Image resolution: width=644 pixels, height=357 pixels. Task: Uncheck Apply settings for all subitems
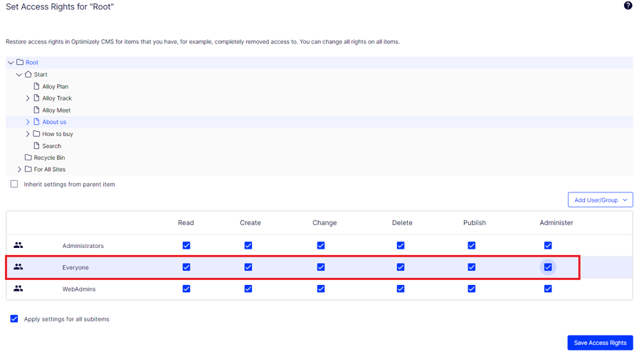[x=14, y=319]
